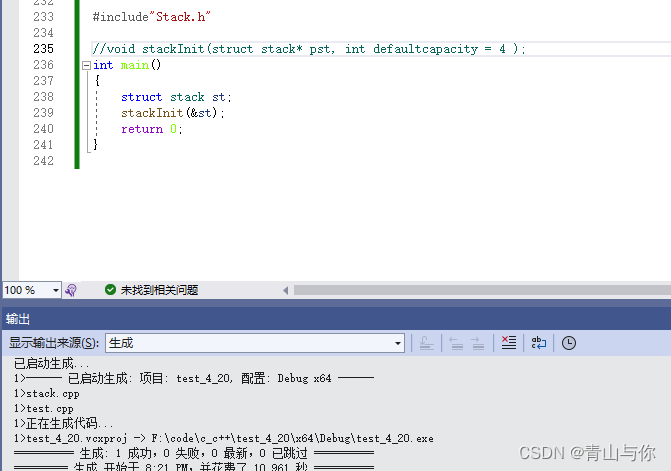The width and height of the screenshot is (671, 471).
Task: Click the green no-issues-found checkmark icon
Action: 110,290
